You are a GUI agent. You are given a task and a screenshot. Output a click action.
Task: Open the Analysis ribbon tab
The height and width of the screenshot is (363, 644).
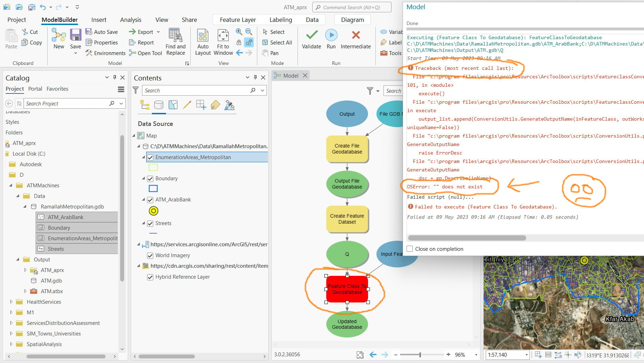pyautogui.click(x=131, y=20)
